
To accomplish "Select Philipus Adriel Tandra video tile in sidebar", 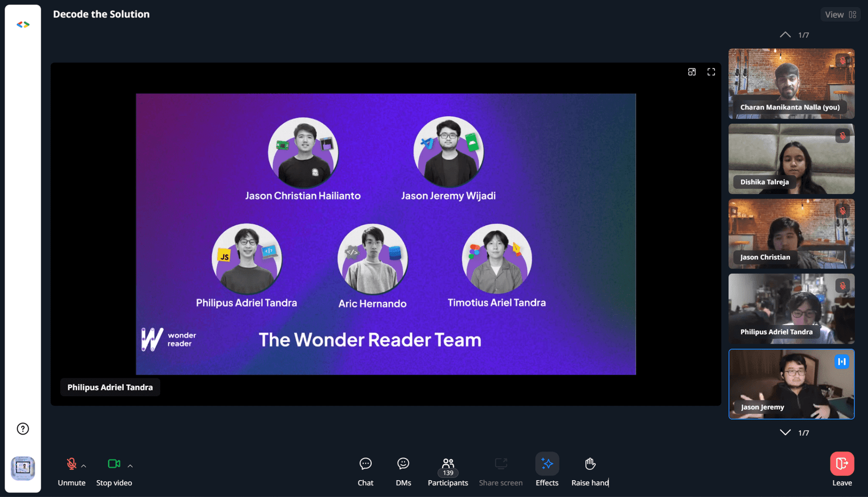I will pyautogui.click(x=792, y=309).
